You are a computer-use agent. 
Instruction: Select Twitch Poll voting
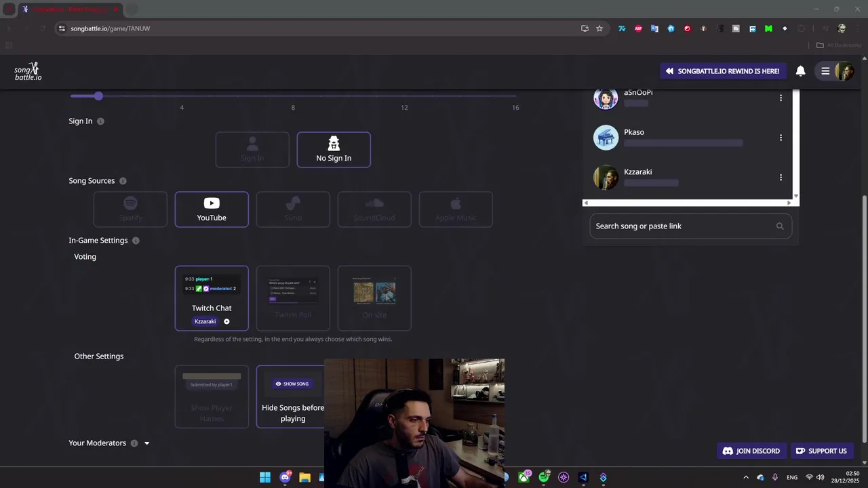tap(293, 298)
